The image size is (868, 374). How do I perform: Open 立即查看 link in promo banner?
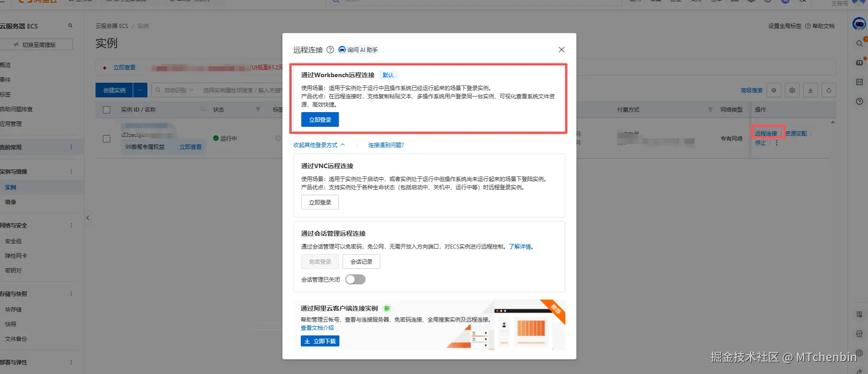(124, 67)
